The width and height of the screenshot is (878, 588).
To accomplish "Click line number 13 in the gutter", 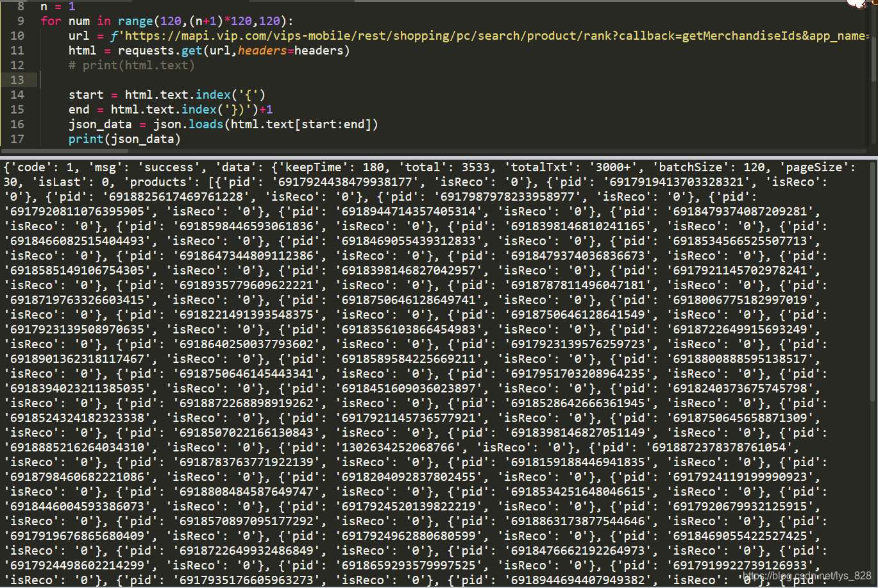I will tap(17, 80).
